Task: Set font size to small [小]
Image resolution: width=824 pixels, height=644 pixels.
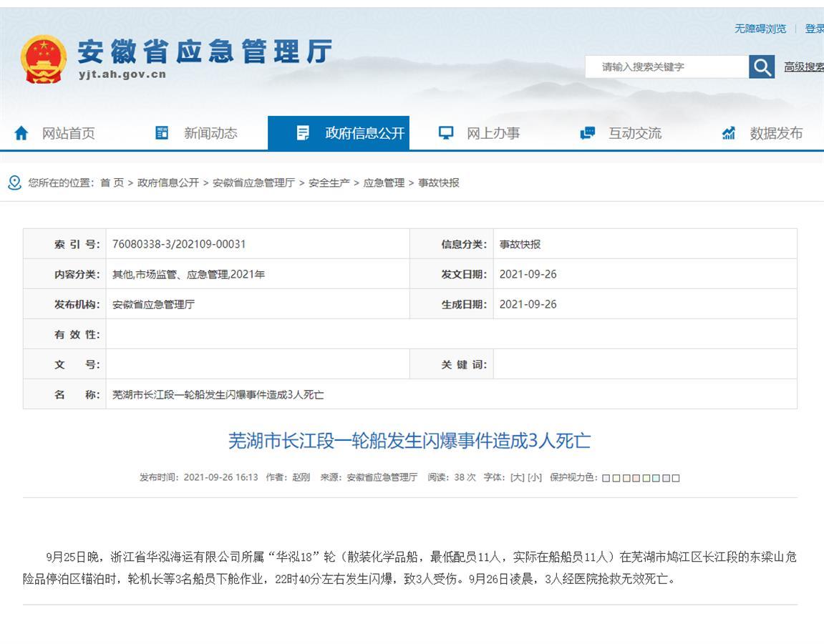Action: pyautogui.click(x=534, y=477)
